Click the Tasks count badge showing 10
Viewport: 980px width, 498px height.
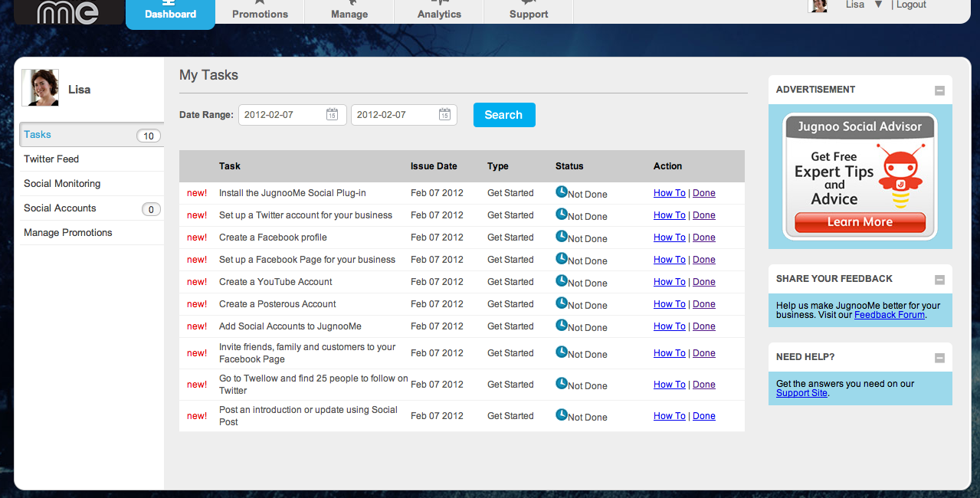tap(149, 136)
